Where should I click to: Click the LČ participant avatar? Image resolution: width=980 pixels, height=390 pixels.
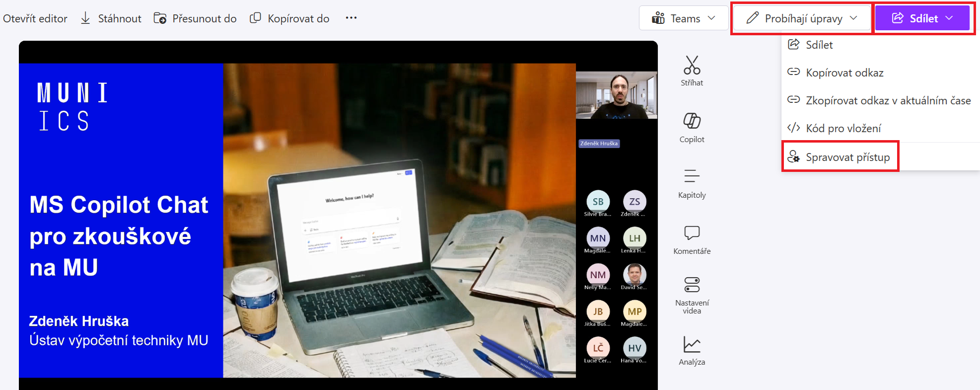coord(598,348)
